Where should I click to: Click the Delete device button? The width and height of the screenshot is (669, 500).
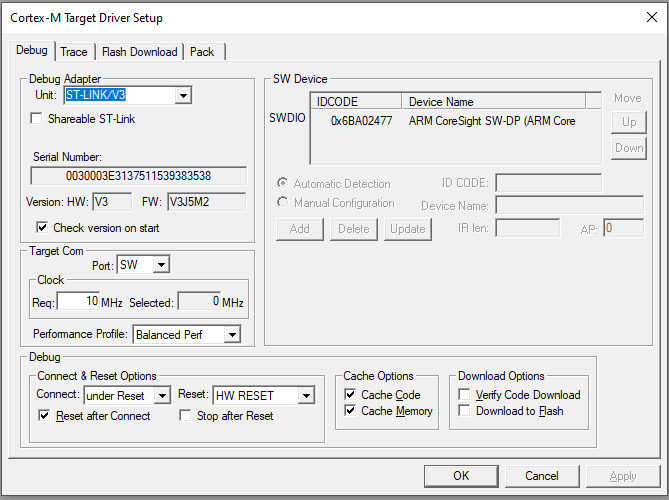pyautogui.click(x=354, y=229)
